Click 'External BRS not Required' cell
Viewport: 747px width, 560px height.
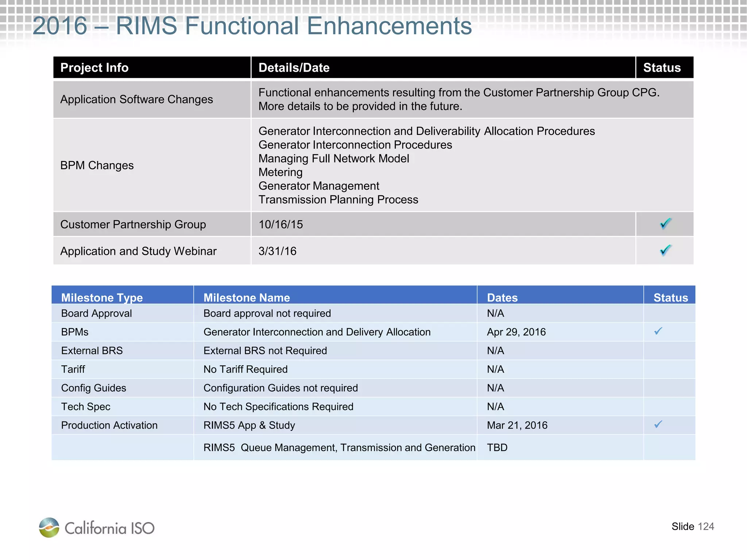(335, 351)
